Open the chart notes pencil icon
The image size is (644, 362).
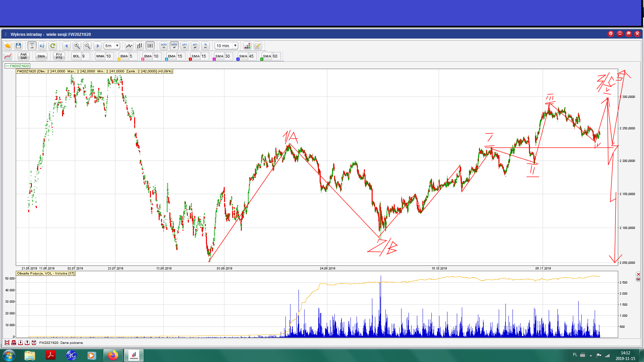coord(258,46)
